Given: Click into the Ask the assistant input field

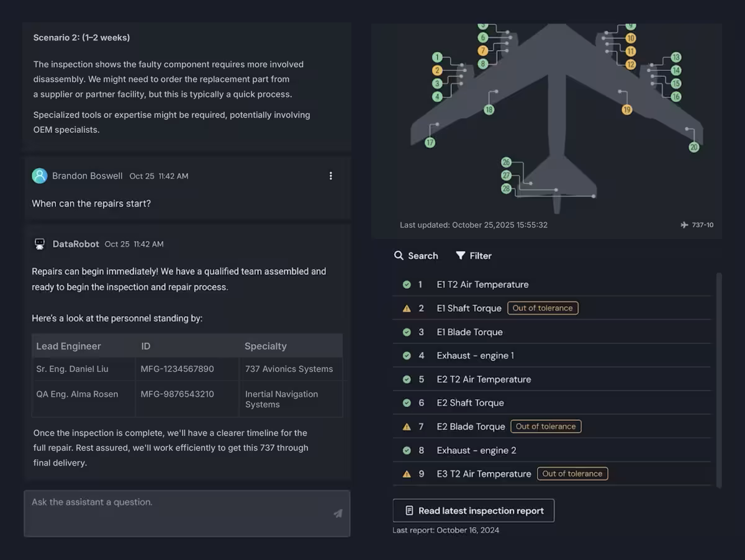Looking at the screenshot, I should click(187, 513).
